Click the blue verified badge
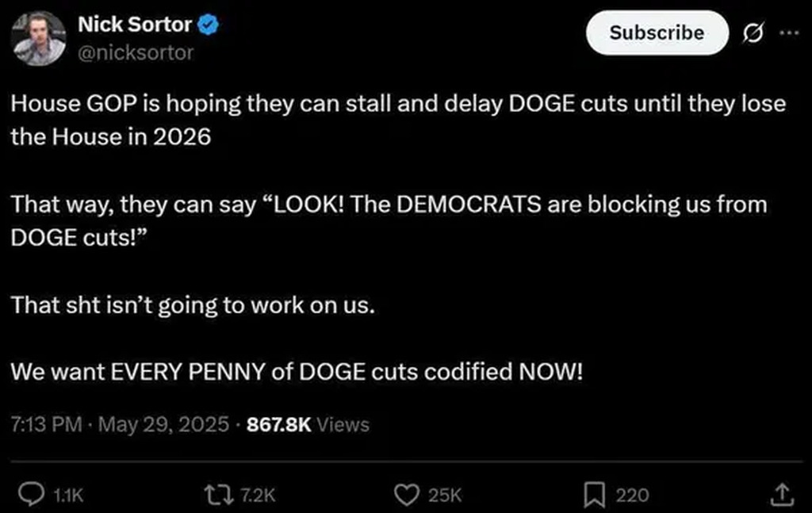Screen dimensions: 812x513 209,25
